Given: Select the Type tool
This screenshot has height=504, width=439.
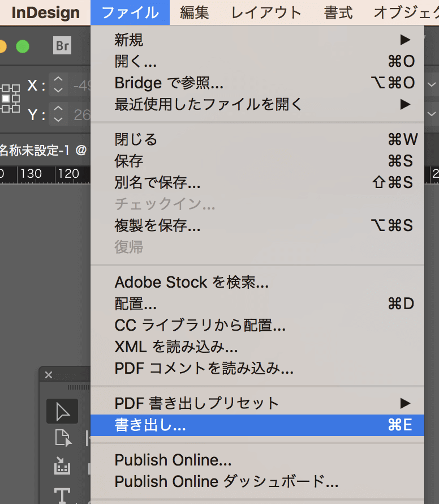Looking at the screenshot, I should [63, 494].
